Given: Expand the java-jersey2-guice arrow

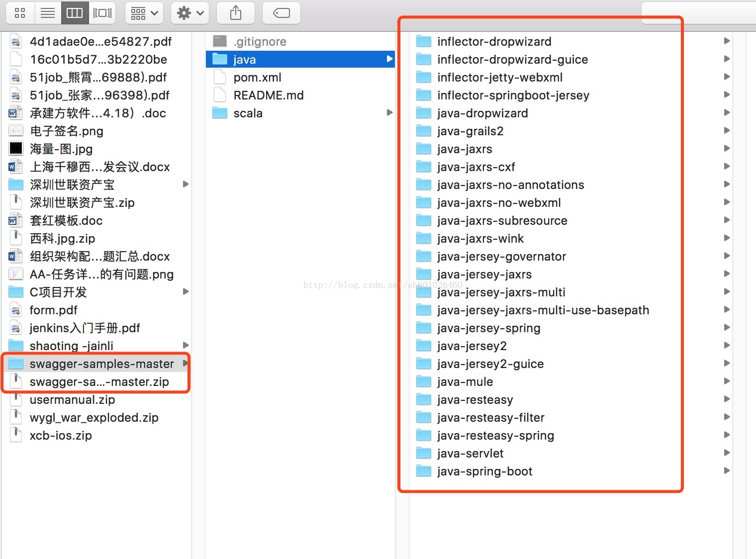Looking at the screenshot, I should click(x=727, y=363).
